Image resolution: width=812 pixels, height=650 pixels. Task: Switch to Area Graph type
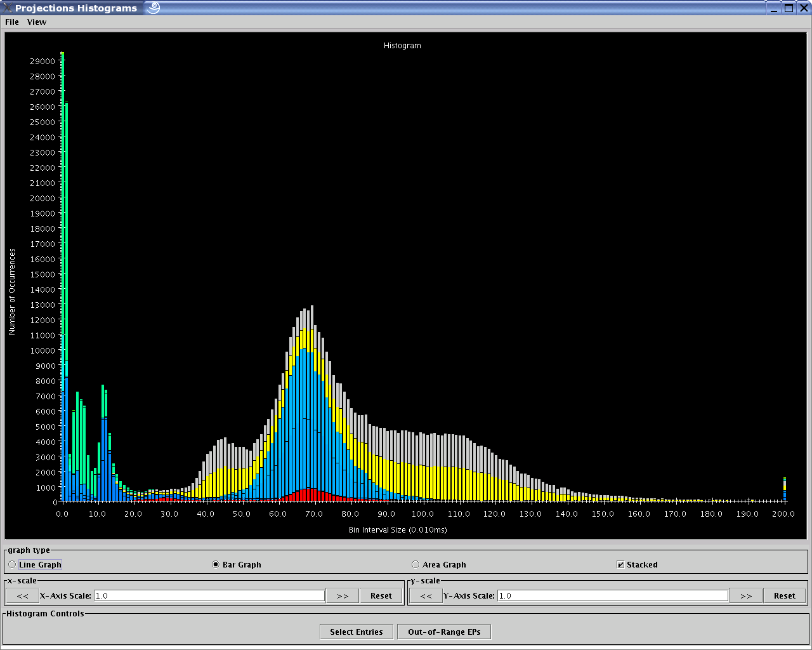coord(416,564)
